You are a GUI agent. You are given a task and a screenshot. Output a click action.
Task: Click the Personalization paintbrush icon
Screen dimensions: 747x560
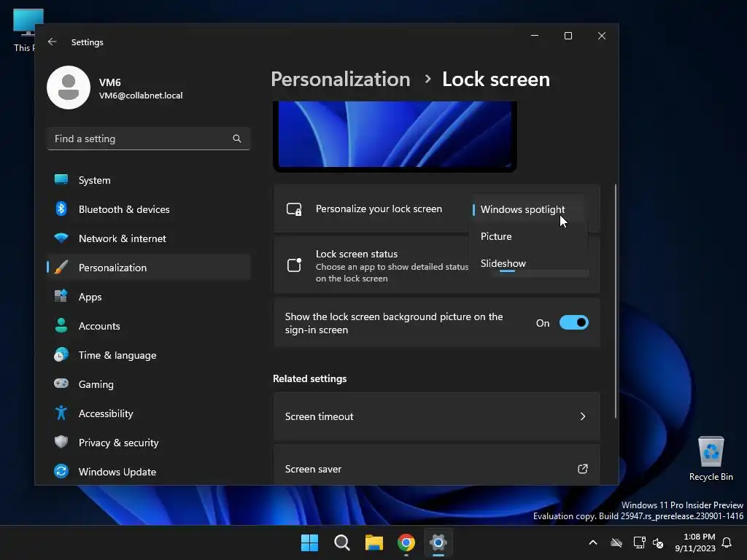click(x=61, y=267)
